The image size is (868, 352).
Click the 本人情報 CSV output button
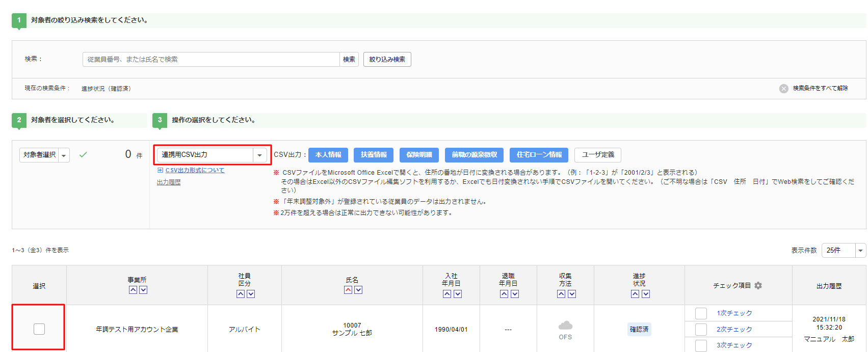coord(328,155)
